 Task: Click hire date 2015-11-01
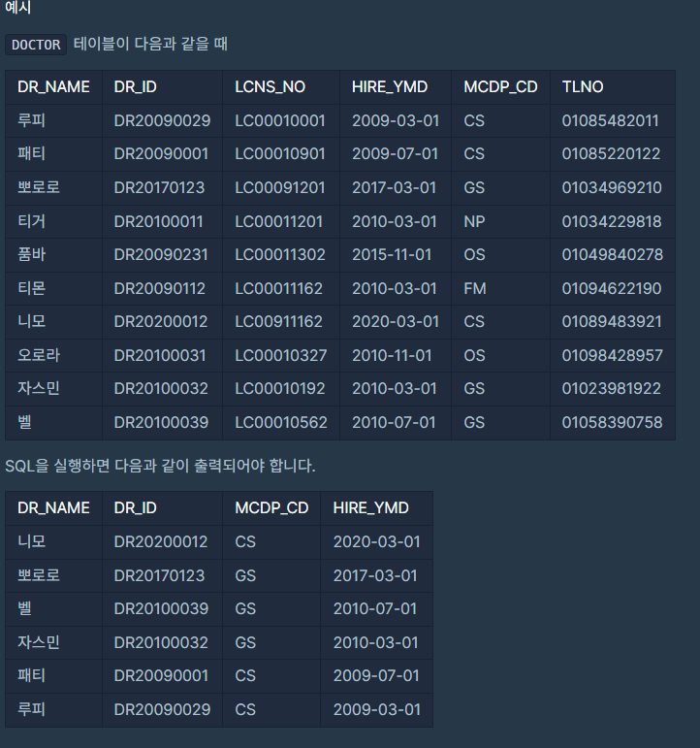[392, 254]
